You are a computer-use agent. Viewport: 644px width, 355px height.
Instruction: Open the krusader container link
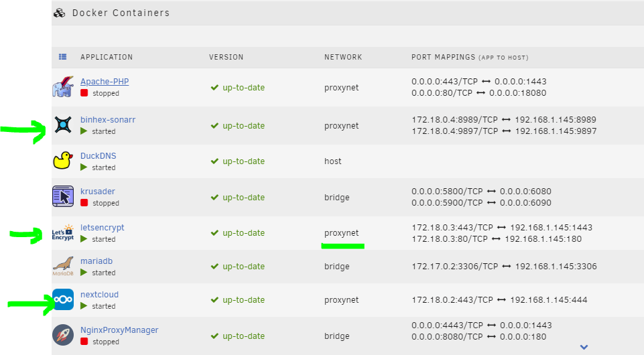[98, 192]
